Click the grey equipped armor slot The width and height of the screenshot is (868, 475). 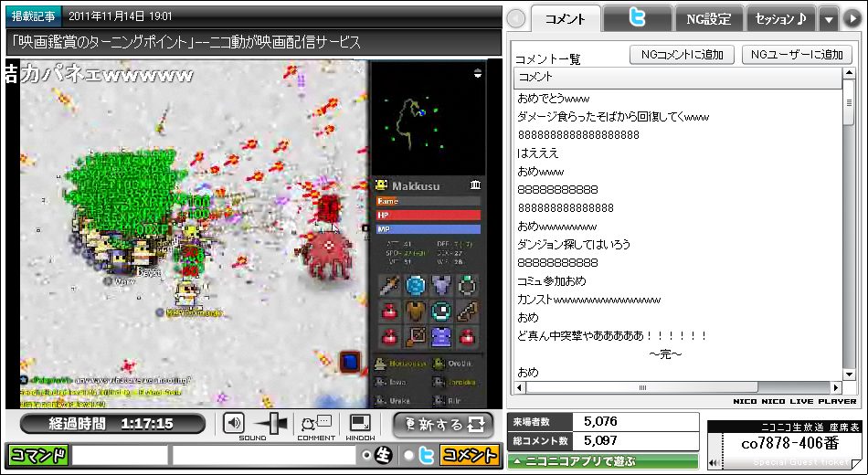(x=441, y=286)
